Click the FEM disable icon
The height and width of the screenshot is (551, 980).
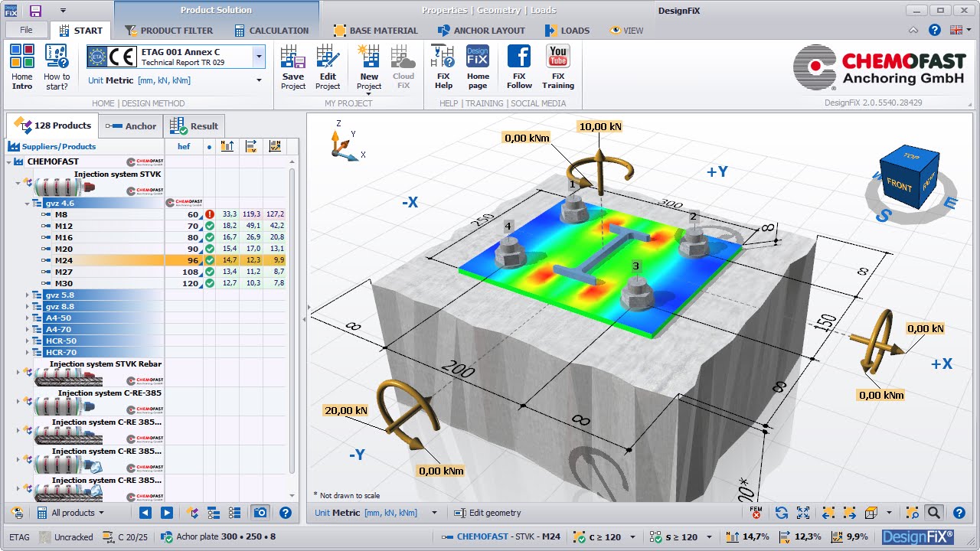(x=756, y=513)
